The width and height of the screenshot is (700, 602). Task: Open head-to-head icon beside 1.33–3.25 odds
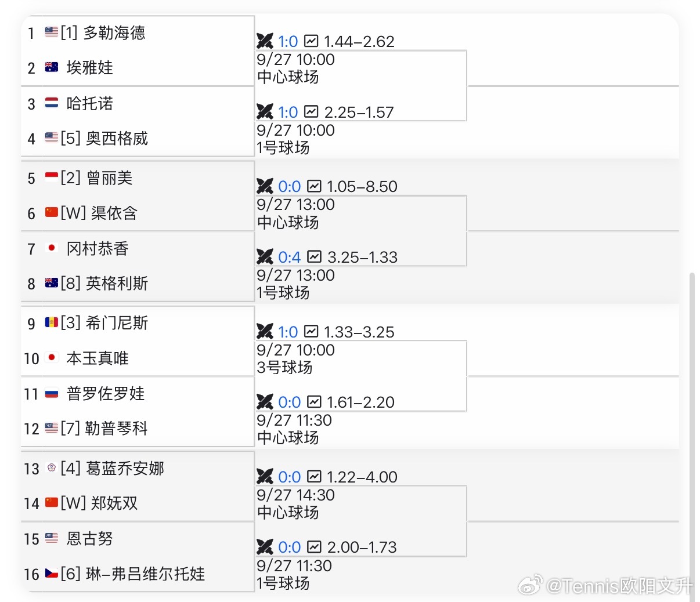coord(265,331)
